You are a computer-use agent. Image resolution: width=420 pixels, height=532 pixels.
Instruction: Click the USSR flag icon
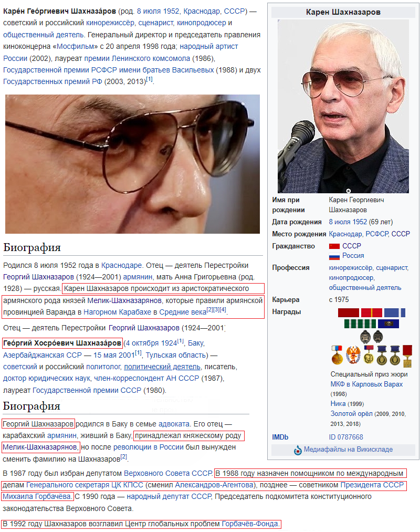[x=334, y=246]
